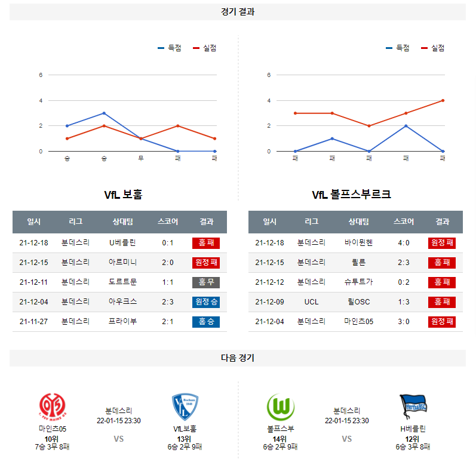Click date 21-12-09 in Wolfsburg table
The height and width of the screenshot is (465, 476).
pyautogui.click(x=269, y=302)
